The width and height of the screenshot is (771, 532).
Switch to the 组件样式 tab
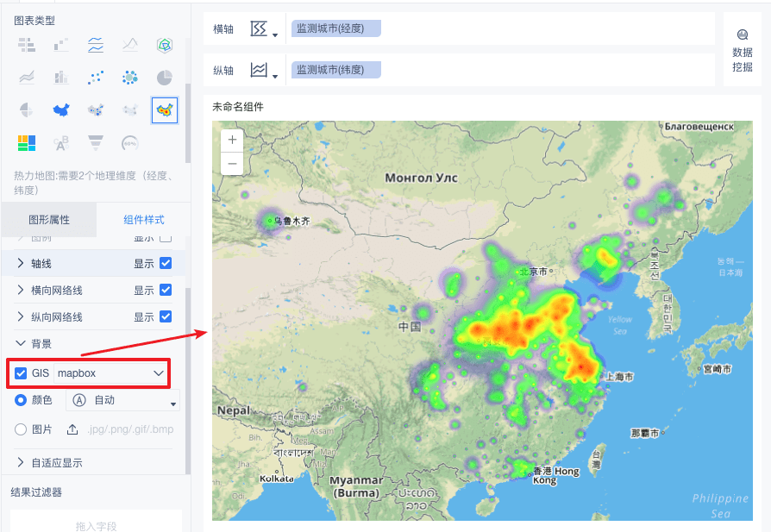pos(143,220)
